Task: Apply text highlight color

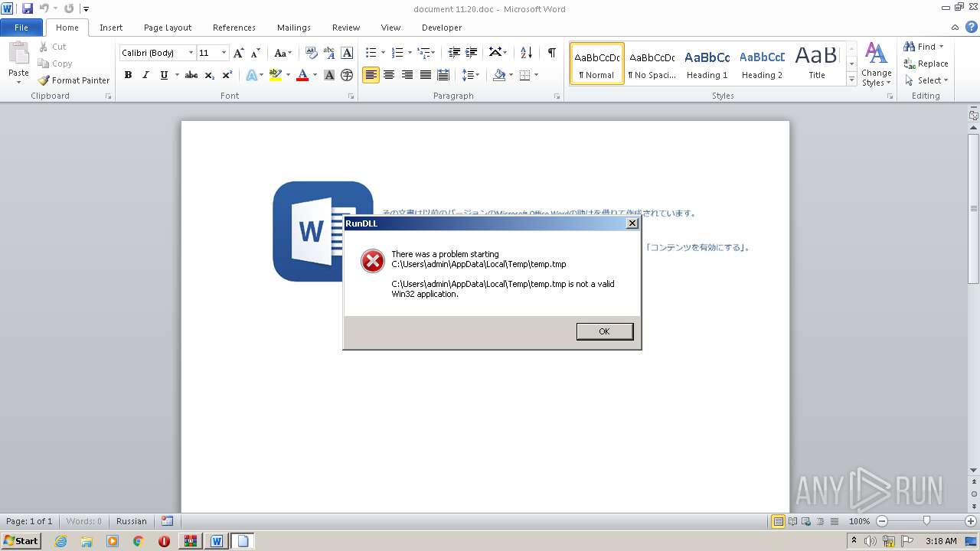Action: click(276, 75)
